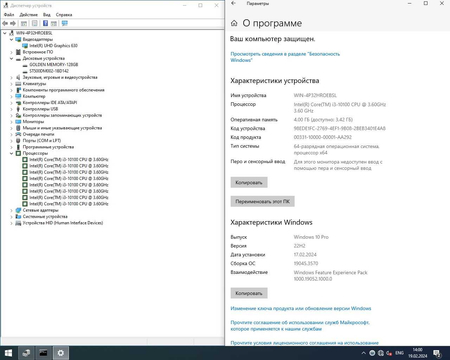Select the GOLDEN MEMORY-128GB disk entry
Image resolution: width=450 pixels, height=360 pixels.
(54, 65)
